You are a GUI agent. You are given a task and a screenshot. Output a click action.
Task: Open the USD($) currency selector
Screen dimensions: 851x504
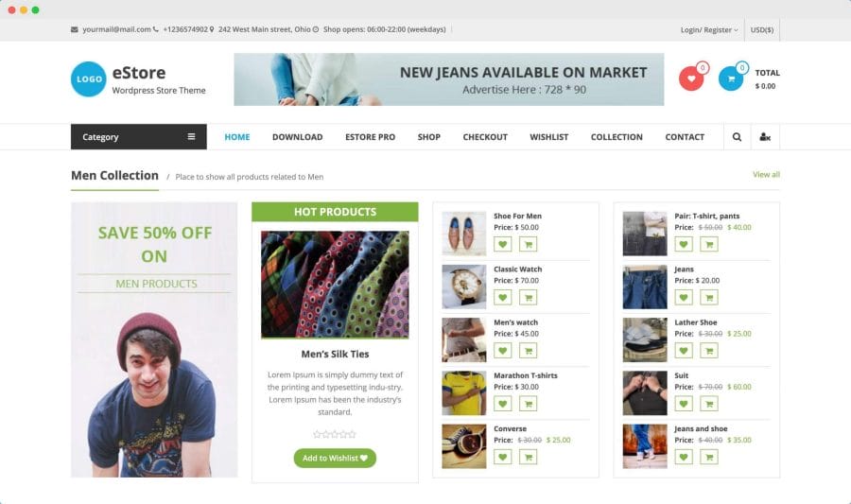coord(761,30)
